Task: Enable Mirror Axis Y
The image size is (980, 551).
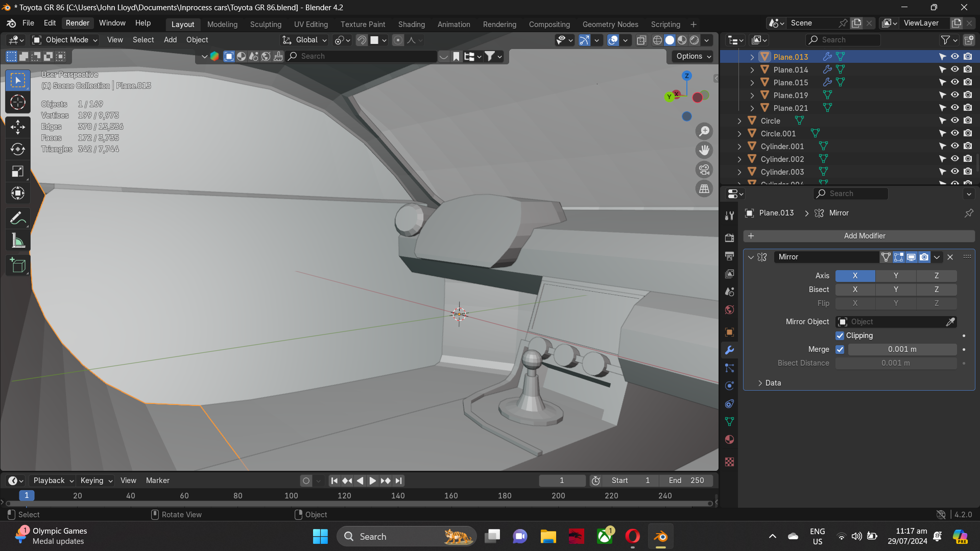Action: tap(896, 276)
